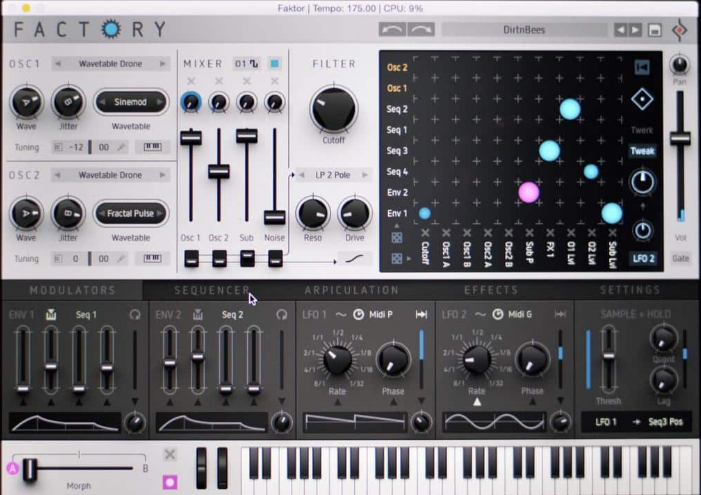Image resolution: width=701 pixels, height=495 pixels.
Task: Toggle Osc 1 filter routing button
Action: point(191,258)
